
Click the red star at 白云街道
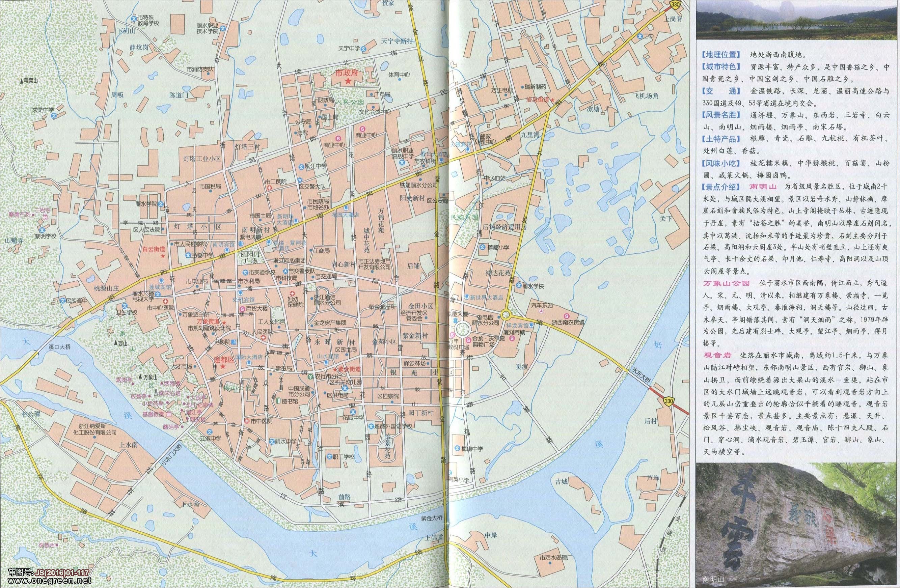pyautogui.click(x=163, y=256)
